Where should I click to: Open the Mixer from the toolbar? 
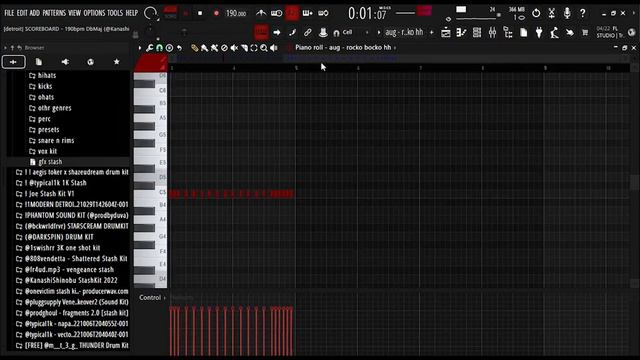point(492,33)
